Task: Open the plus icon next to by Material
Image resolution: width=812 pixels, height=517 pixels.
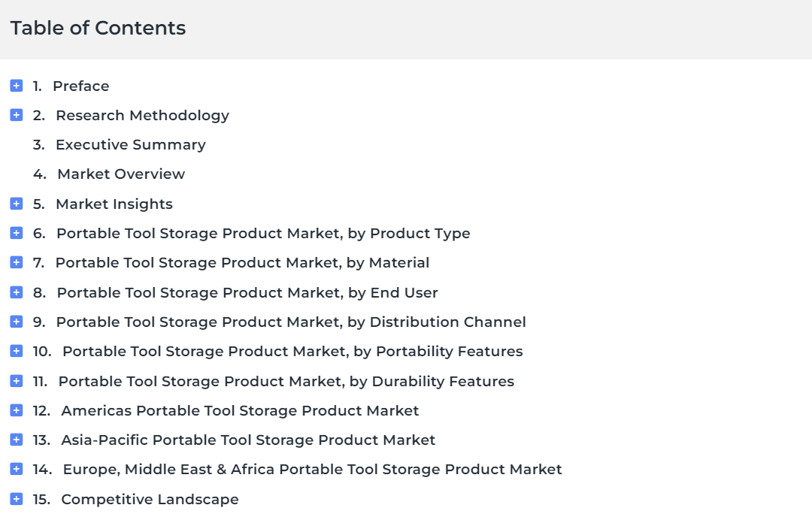Action: tap(16, 262)
